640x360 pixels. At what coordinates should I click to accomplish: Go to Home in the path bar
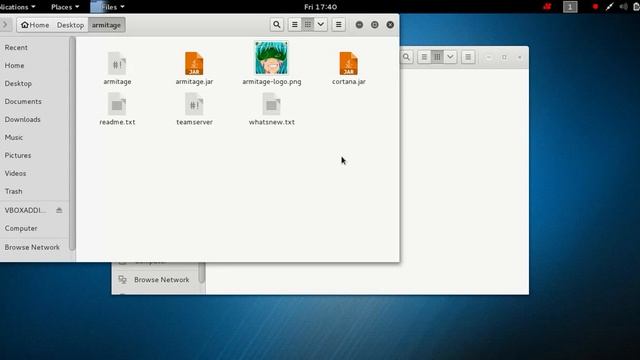coord(35,25)
